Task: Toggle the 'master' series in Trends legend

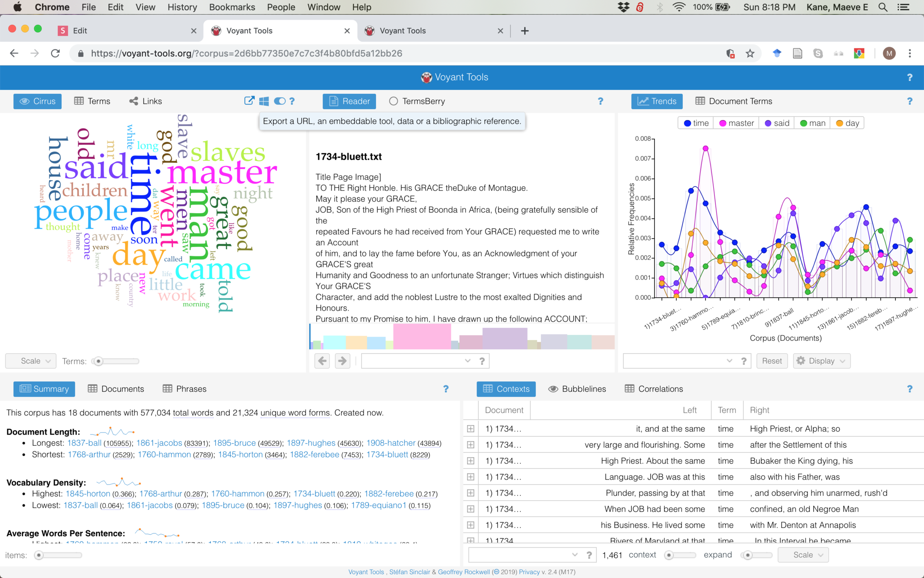Action: 737,123
